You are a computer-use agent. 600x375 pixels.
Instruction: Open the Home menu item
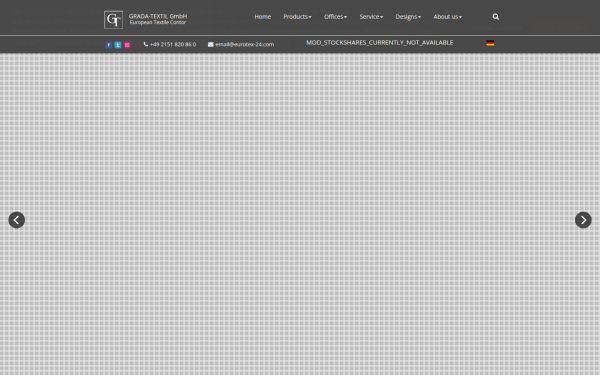tap(262, 17)
